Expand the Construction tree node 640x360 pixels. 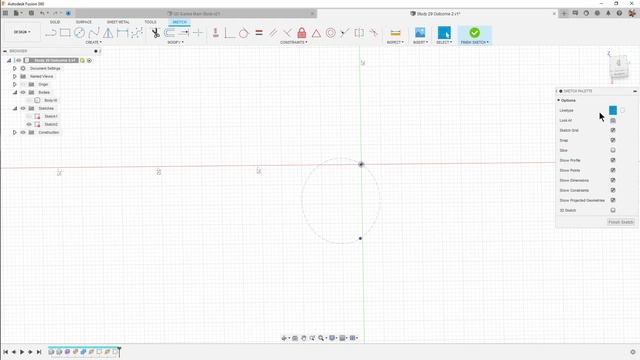click(x=15, y=132)
